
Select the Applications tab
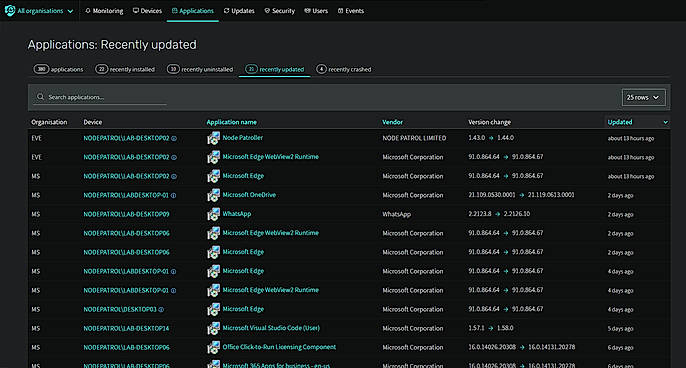tap(192, 11)
